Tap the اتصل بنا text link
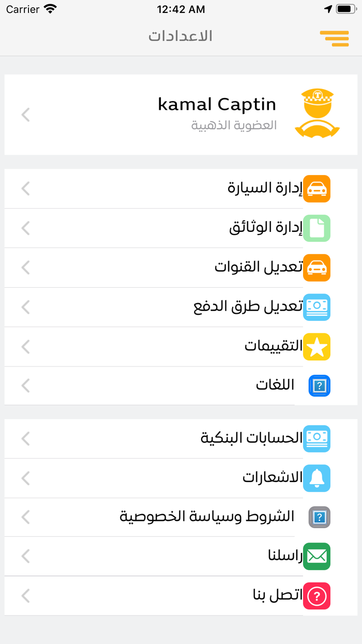 click(x=278, y=596)
